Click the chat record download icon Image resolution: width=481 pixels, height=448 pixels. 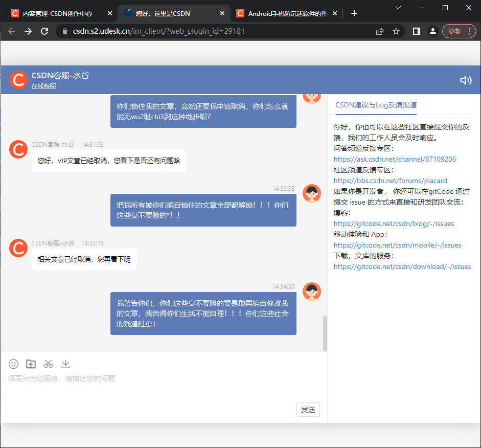(x=65, y=364)
